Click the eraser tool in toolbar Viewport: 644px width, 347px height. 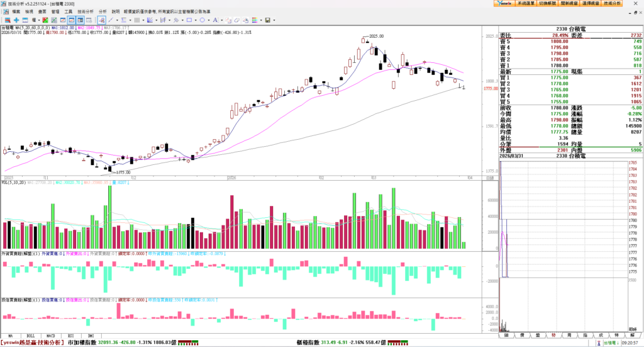pyautogui.click(x=236, y=20)
